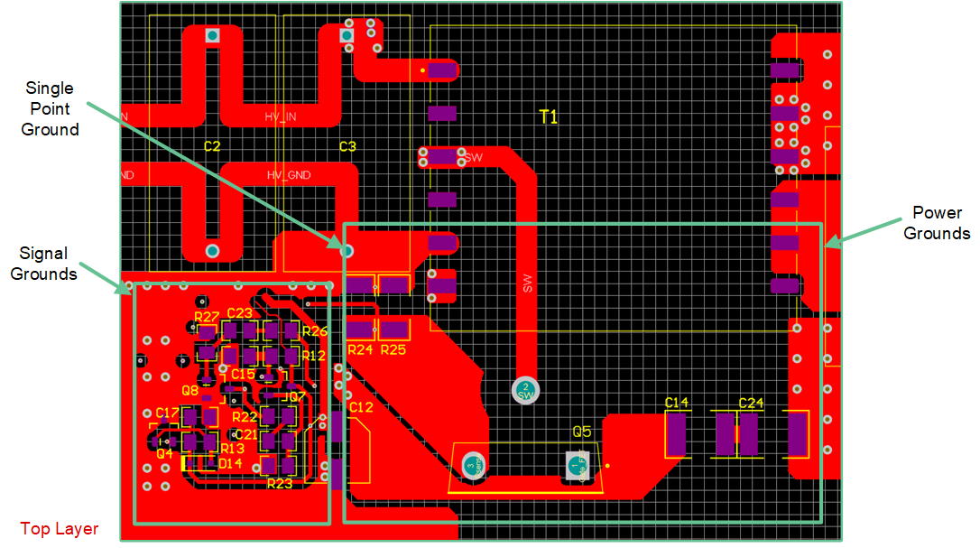This screenshot has height=548, width=980.
Task: Click the Signal Grounds annotation text
Action: tap(43, 264)
